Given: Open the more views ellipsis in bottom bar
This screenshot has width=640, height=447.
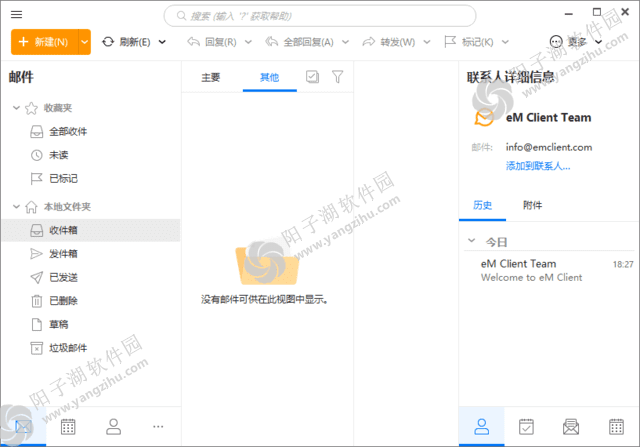Looking at the screenshot, I should point(158,427).
